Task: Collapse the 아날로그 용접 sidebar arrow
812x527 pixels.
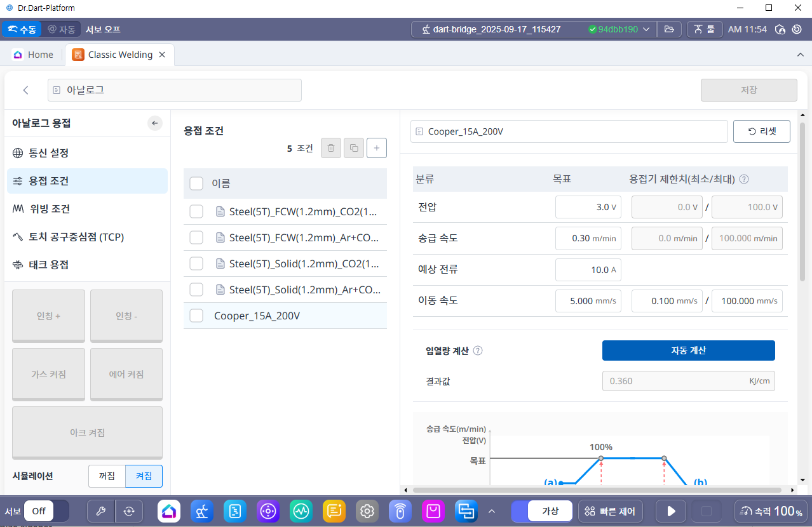Action: click(155, 123)
